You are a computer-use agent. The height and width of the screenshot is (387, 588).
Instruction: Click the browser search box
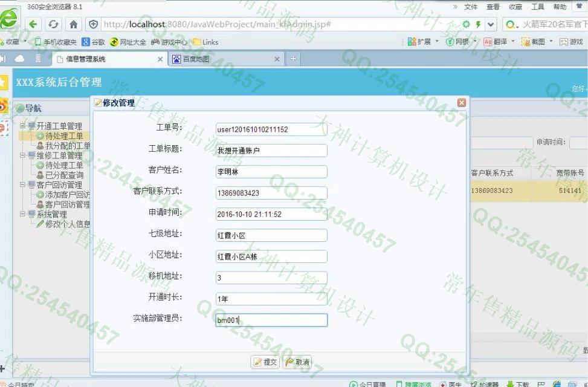(x=551, y=25)
